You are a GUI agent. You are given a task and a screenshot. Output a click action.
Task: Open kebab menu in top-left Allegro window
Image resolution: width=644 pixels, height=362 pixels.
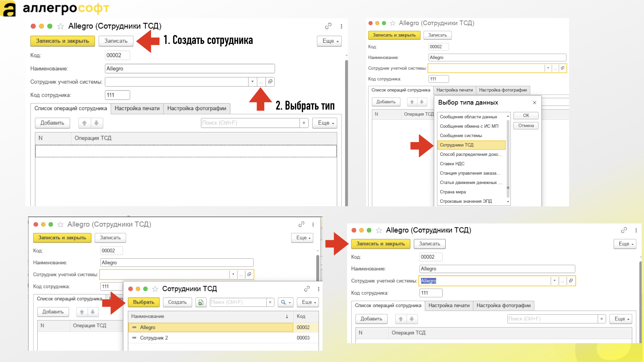pos(341,26)
